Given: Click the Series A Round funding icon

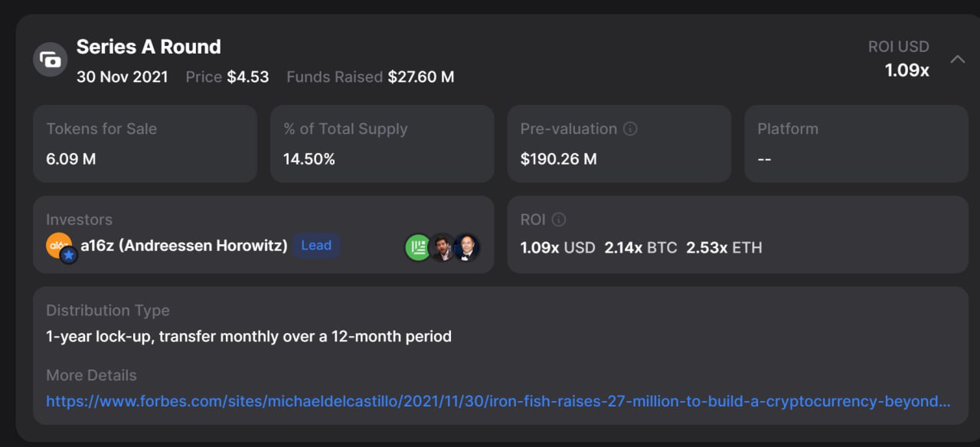Looking at the screenshot, I should [x=51, y=59].
